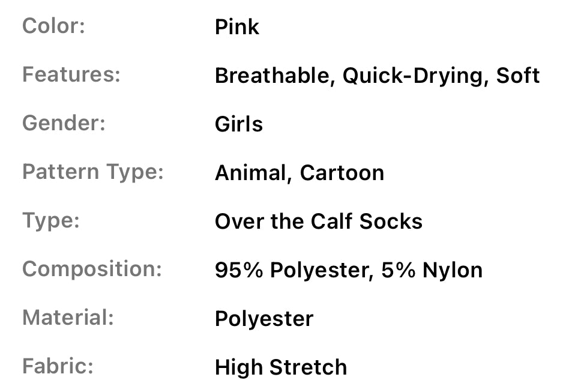This screenshot has height=392, width=563.
Task: Select the "High Stretch" fabric value
Action: (x=281, y=367)
